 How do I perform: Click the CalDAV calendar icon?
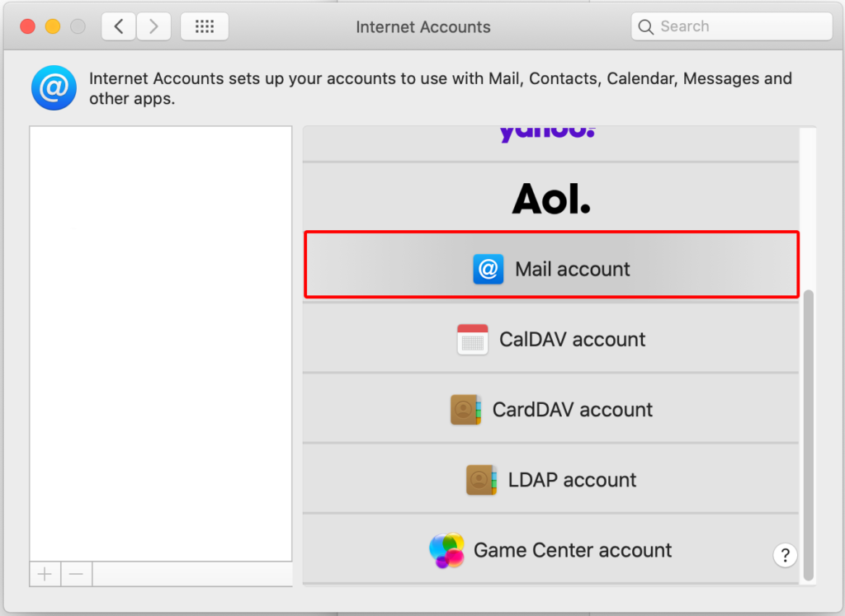(x=473, y=339)
